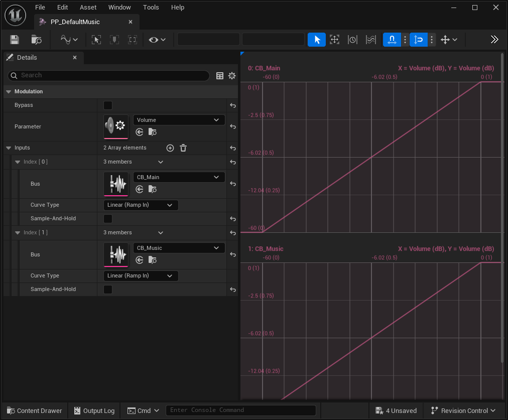Click the CB_Main bus thumbnail

pos(116,184)
